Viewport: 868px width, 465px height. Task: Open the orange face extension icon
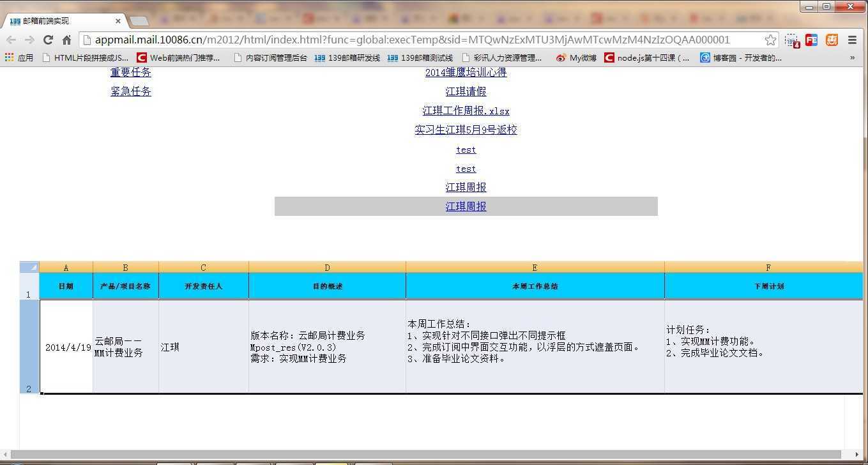tap(832, 40)
